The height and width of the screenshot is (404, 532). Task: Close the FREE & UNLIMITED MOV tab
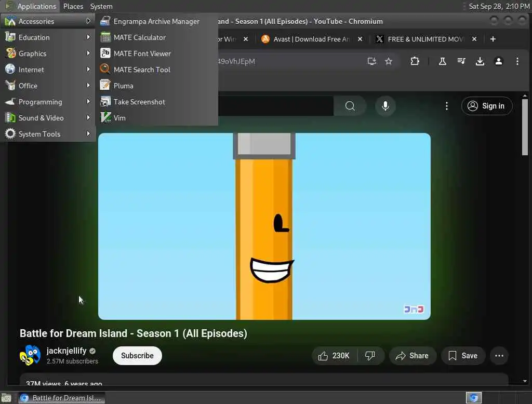pos(474,39)
